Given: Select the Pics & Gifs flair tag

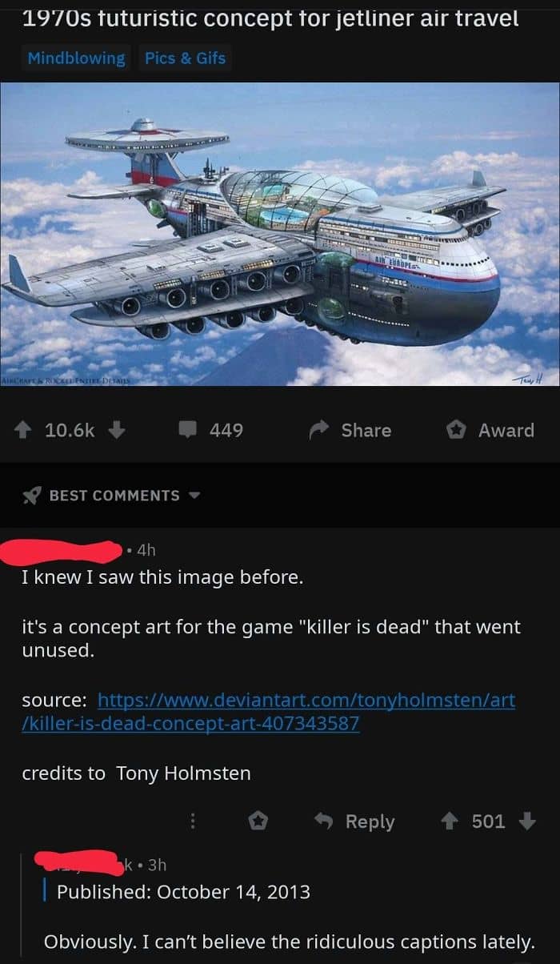Looking at the screenshot, I should [x=185, y=58].
